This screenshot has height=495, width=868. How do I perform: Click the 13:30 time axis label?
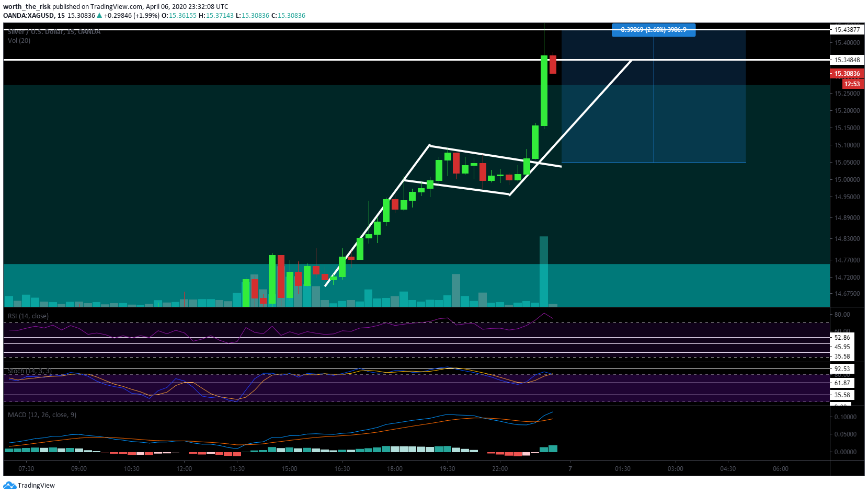[x=237, y=469]
